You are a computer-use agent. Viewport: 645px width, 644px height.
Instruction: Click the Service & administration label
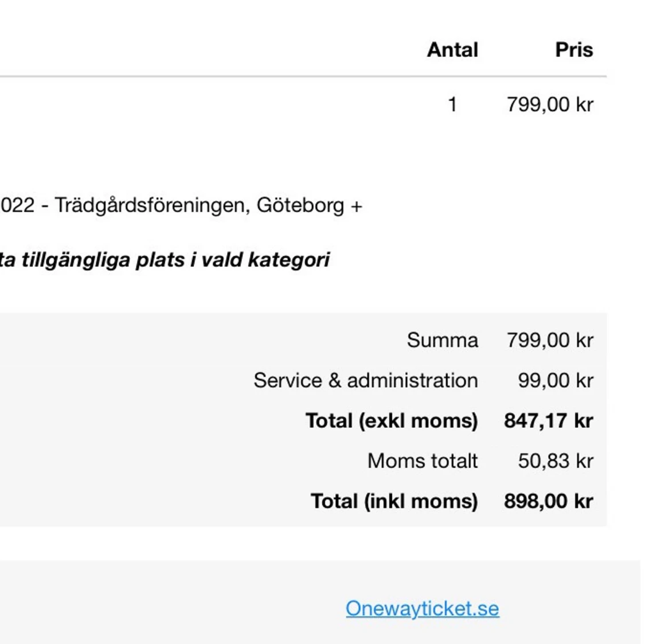click(x=365, y=380)
